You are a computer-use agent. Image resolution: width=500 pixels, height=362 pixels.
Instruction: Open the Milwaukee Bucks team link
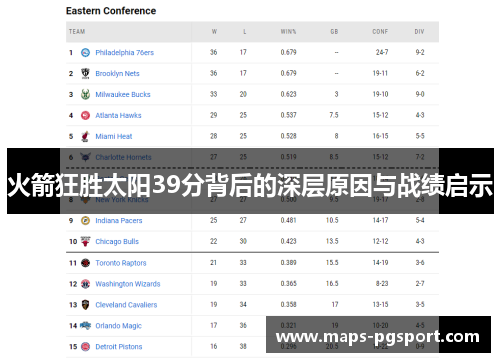(123, 94)
